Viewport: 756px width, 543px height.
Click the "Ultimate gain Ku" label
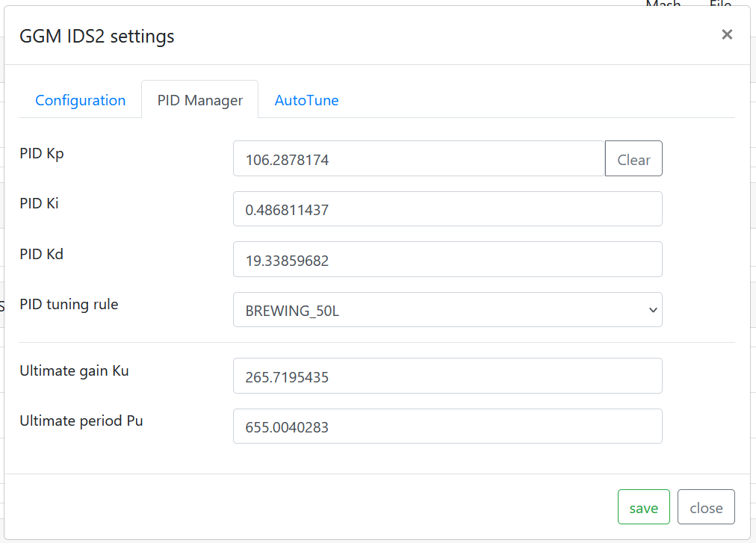click(74, 370)
